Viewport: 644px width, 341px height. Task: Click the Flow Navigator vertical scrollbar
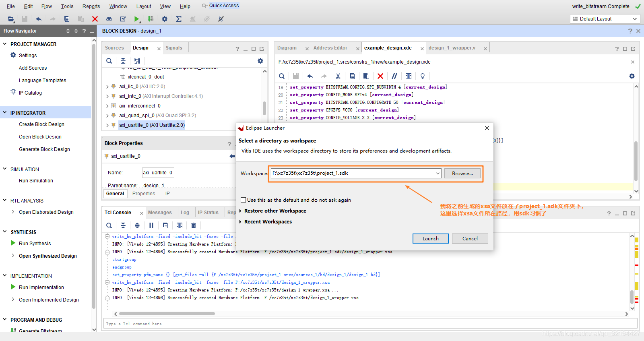(94, 177)
